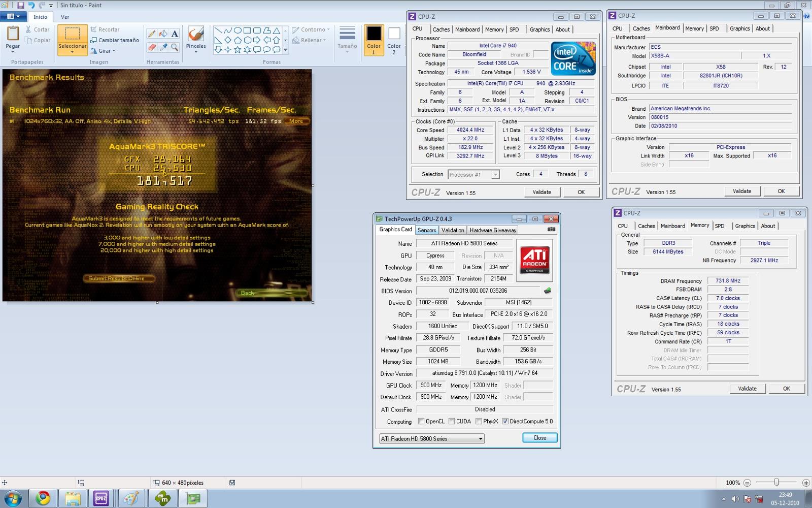812x508 pixels.
Task: Click the Pegar paste icon
Action: (13, 34)
